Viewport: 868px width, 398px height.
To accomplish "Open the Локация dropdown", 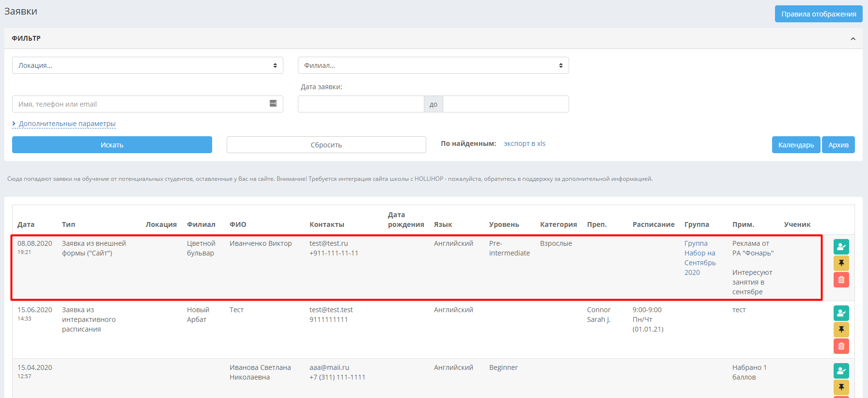I will coord(148,65).
